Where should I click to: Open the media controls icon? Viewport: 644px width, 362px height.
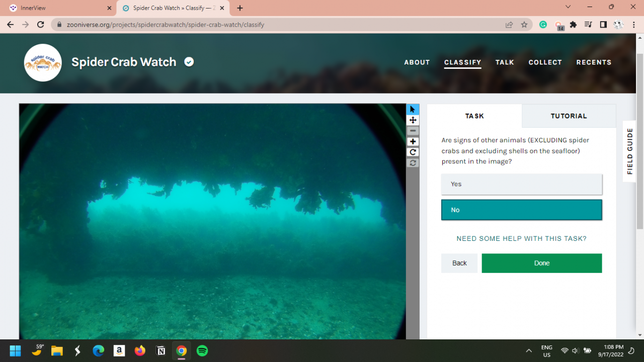588,25
